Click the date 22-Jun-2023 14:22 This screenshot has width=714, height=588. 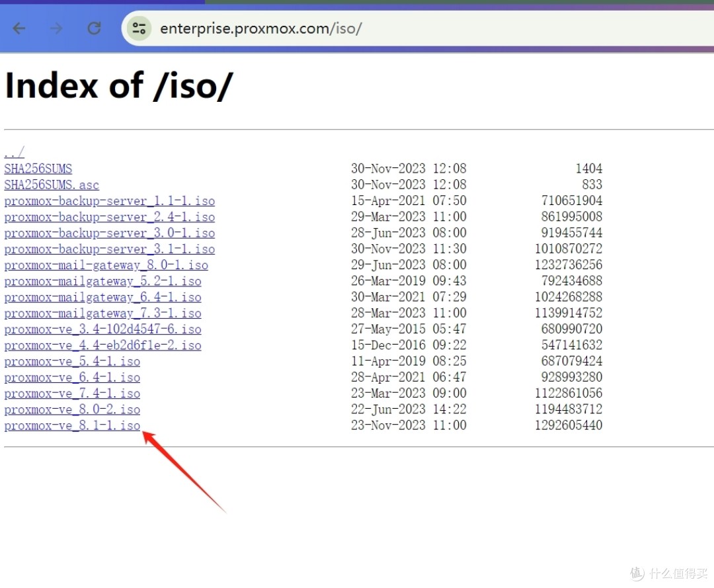pyautogui.click(x=409, y=409)
